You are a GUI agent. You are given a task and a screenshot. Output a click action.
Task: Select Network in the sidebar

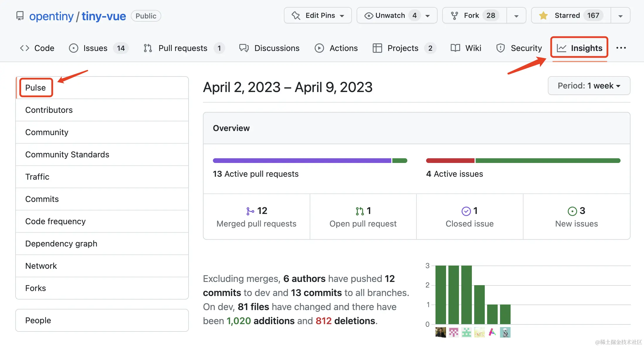(x=102, y=266)
